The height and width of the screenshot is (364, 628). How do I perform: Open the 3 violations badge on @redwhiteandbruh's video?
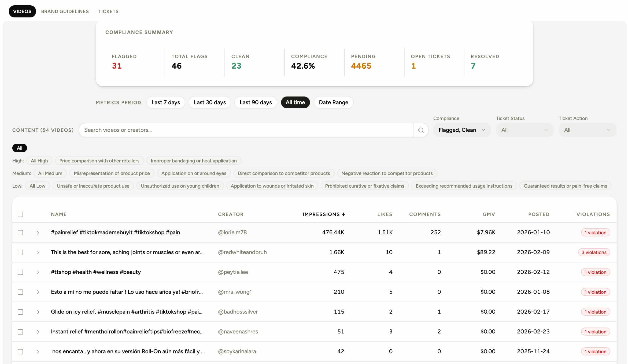point(594,252)
